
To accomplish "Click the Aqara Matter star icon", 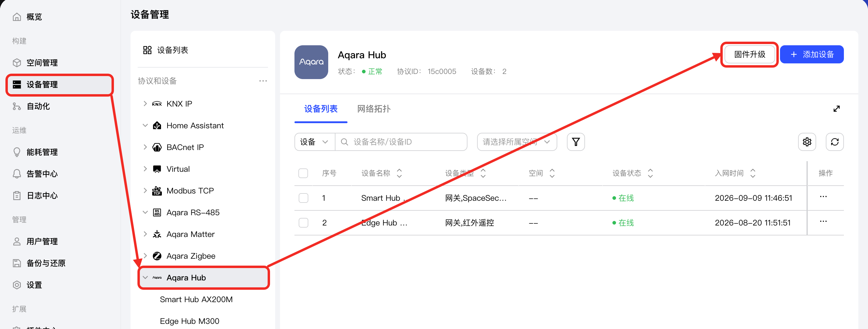I will click(x=157, y=234).
